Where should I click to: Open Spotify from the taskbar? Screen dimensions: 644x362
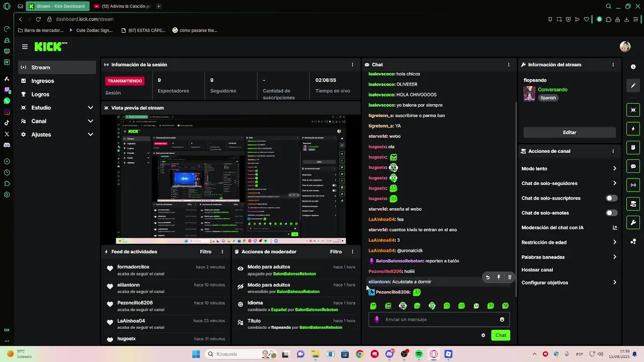pos(419,354)
